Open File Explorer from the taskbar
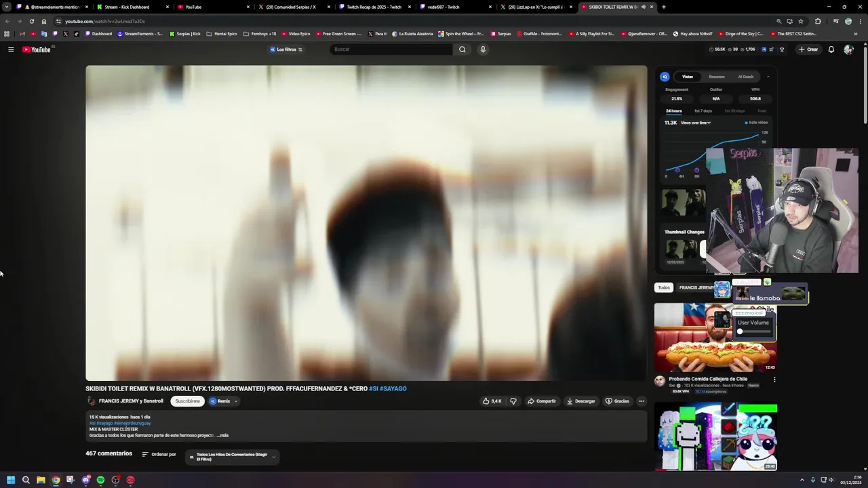 tap(41, 480)
